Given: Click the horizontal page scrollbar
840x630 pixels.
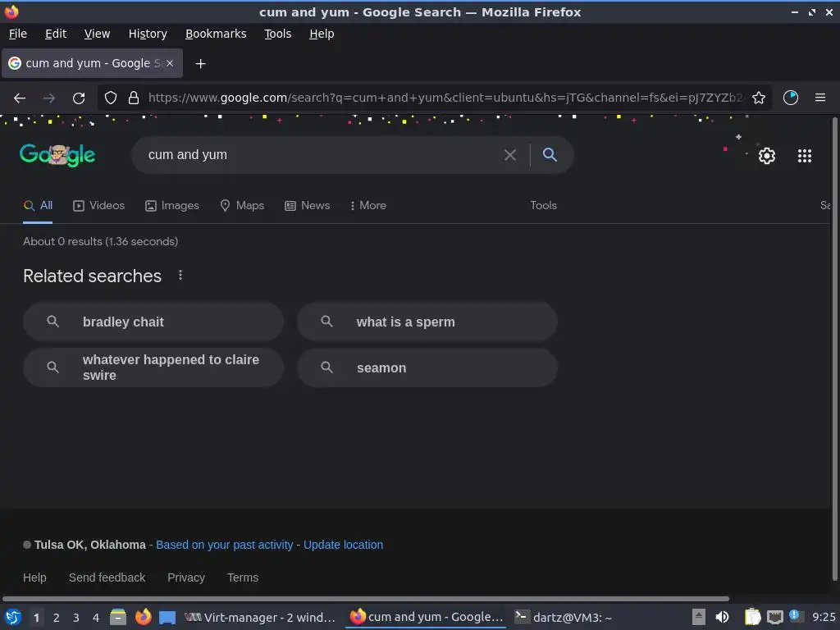Looking at the screenshot, I should pyautogui.click(x=365, y=598).
